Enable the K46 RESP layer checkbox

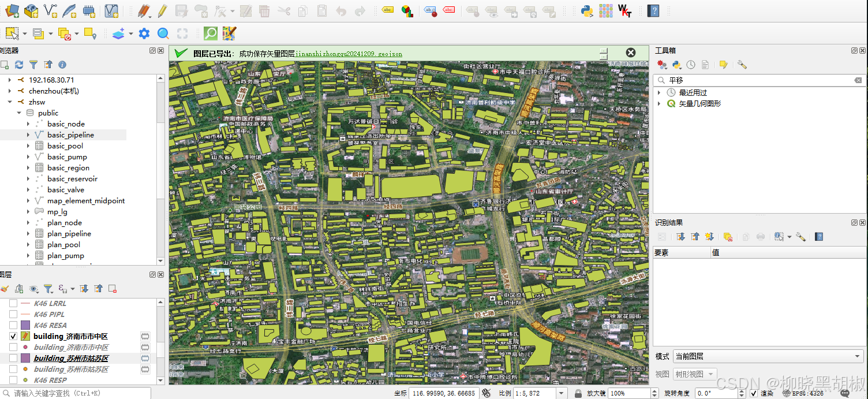(x=13, y=380)
